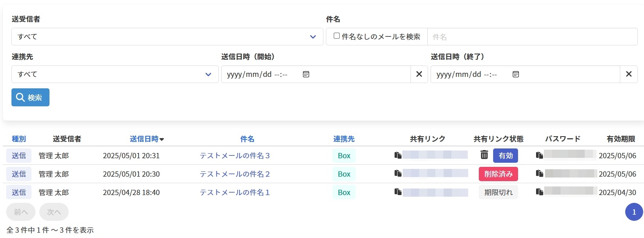Screen dimensions: 644x238
Task: Copy shared link for テストメールの件名2
Action: 398,173
